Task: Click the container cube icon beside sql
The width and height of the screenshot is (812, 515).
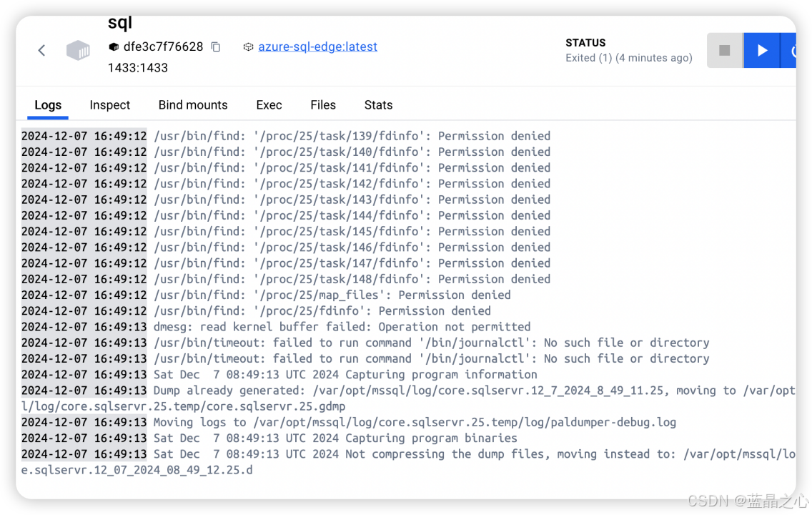Action: tap(78, 50)
